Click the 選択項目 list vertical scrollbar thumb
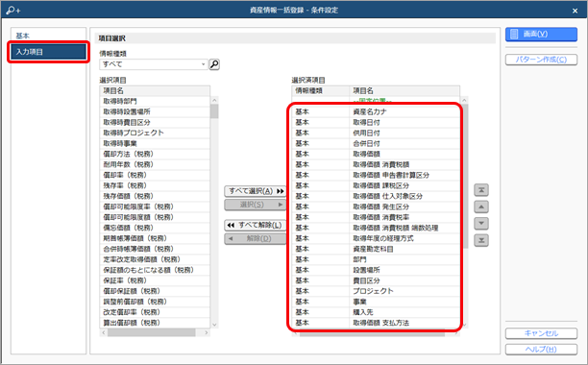 [x=214, y=111]
